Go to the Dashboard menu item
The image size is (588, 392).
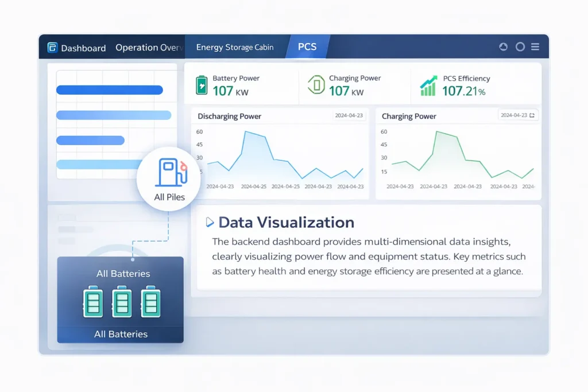click(83, 48)
